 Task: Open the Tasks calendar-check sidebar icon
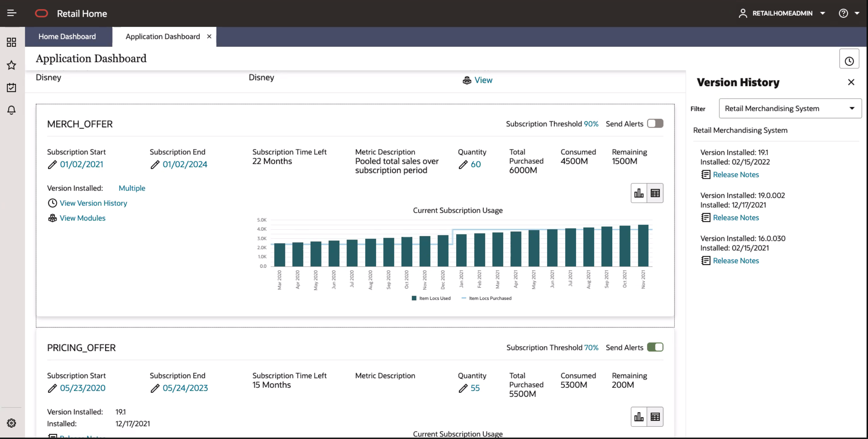pos(11,88)
